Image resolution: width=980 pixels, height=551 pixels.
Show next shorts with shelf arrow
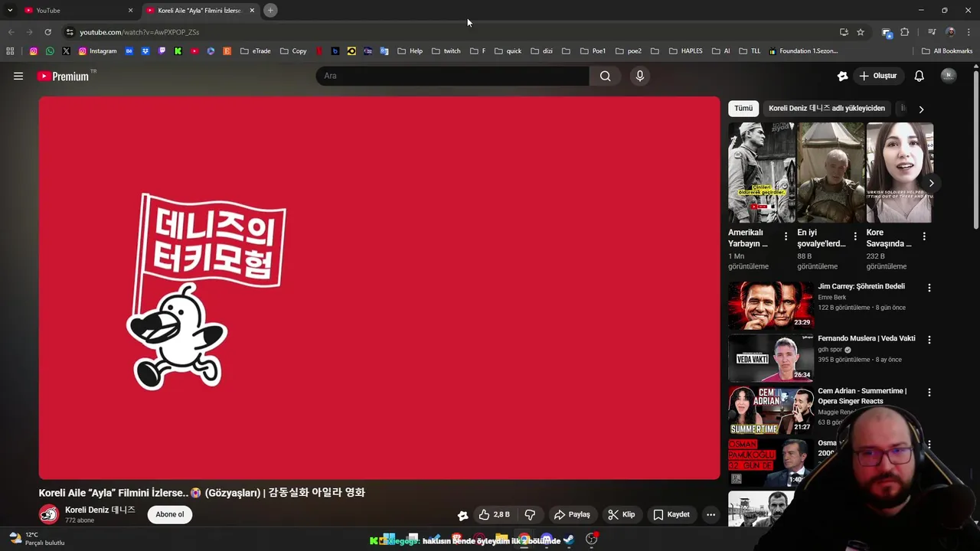pos(931,183)
